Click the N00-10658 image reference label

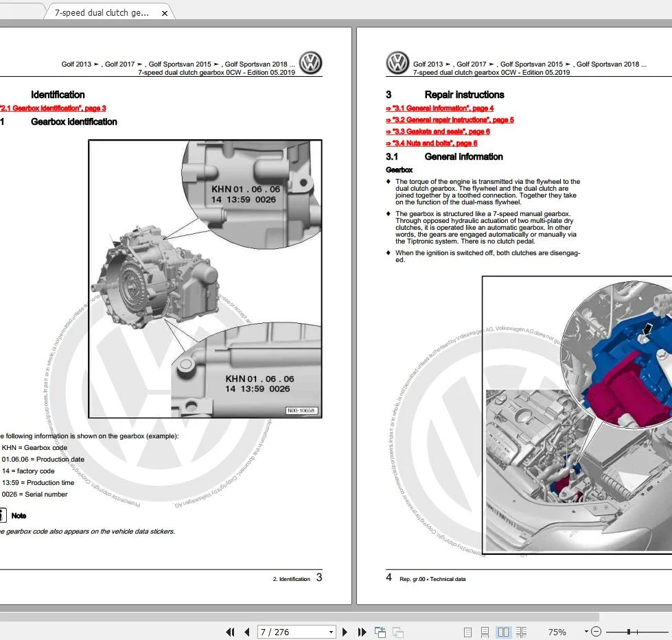pyautogui.click(x=301, y=410)
